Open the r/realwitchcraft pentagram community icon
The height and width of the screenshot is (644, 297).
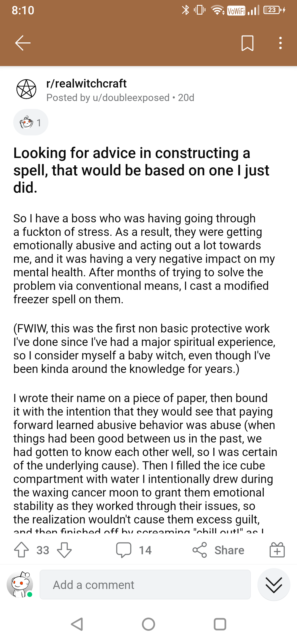click(x=26, y=89)
